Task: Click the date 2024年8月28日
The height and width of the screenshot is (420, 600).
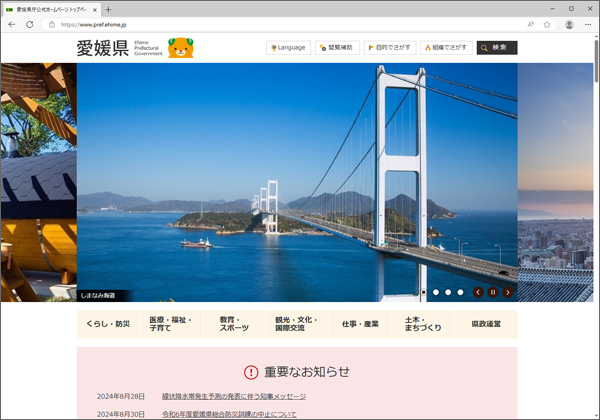Action: click(x=121, y=396)
